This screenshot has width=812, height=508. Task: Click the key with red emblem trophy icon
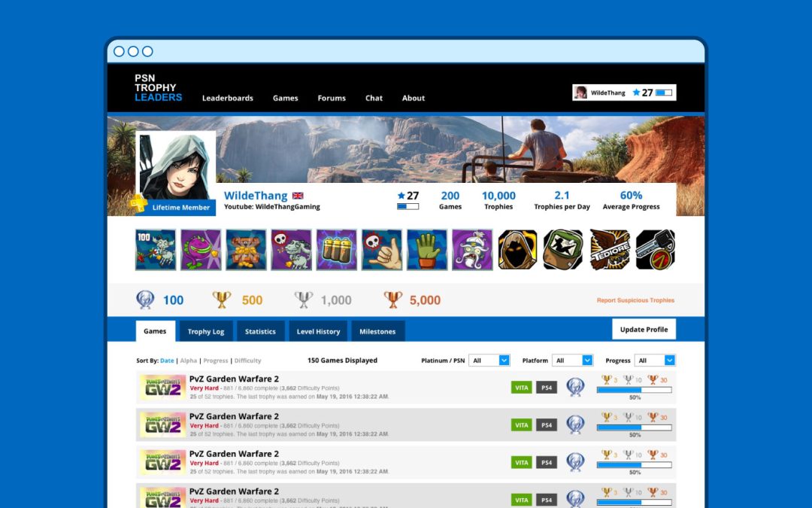click(656, 250)
